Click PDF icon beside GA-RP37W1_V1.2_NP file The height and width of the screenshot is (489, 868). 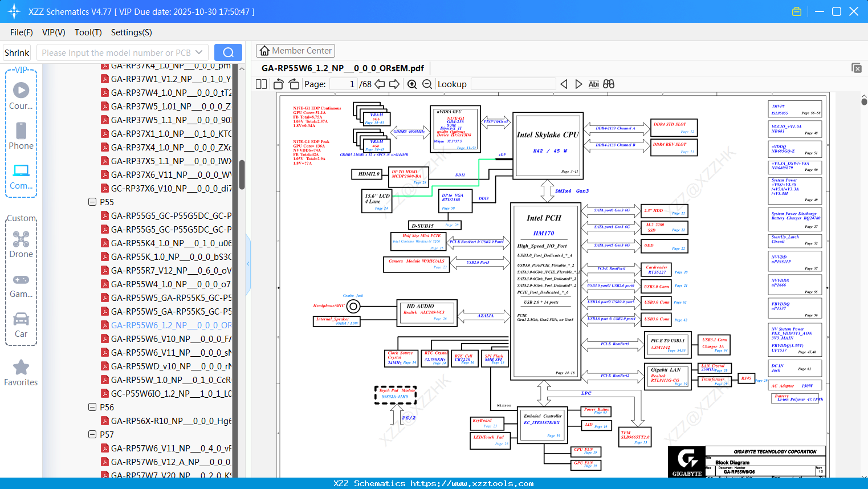pyautogui.click(x=105, y=79)
